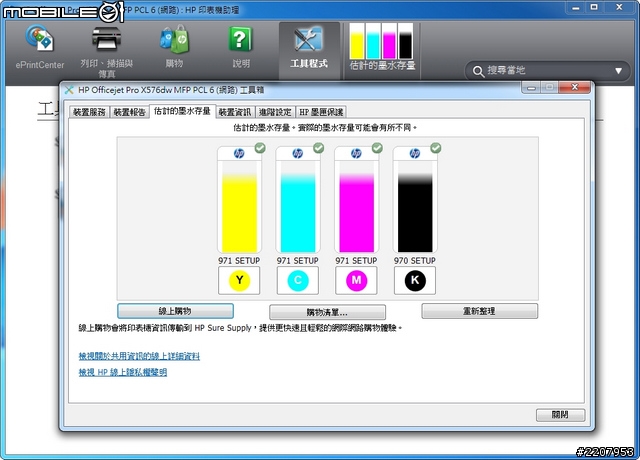Viewport: 640px width, 460px height.
Task: Click the green check on magenta cartridge
Action: pos(377,148)
